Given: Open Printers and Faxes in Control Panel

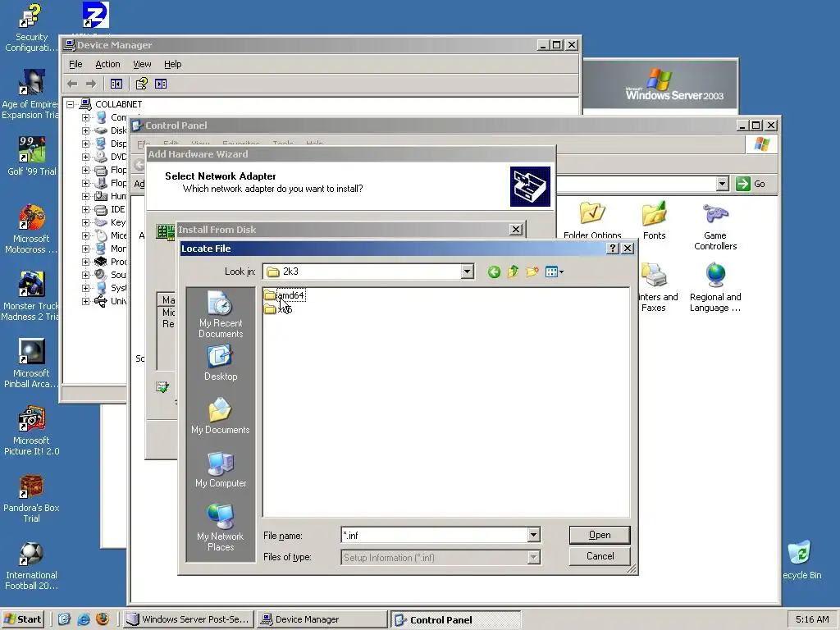Looking at the screenshot, I should pyautogui.click(x=654, y=288).
